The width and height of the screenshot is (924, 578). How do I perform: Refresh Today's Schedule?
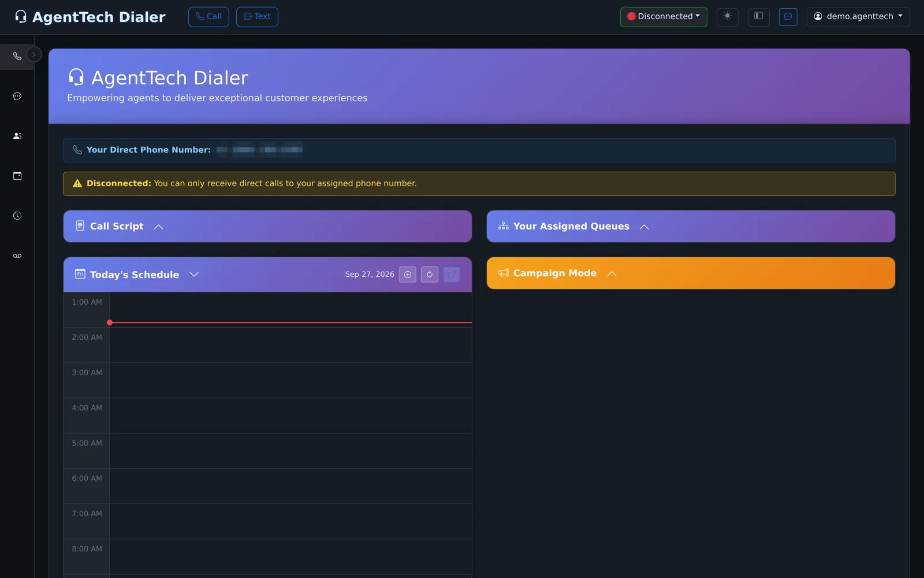point(430,275)
